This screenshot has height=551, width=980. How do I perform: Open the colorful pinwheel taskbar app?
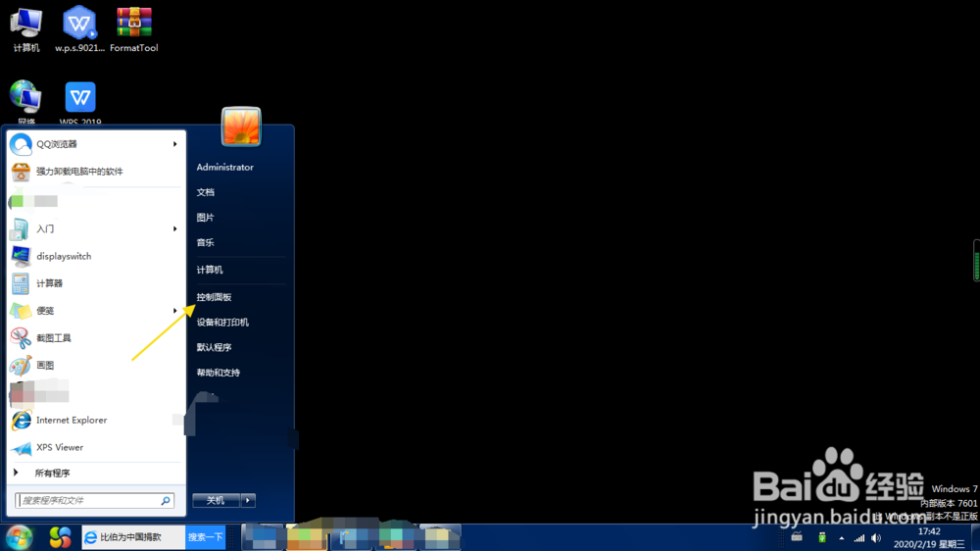coord(60,537)
